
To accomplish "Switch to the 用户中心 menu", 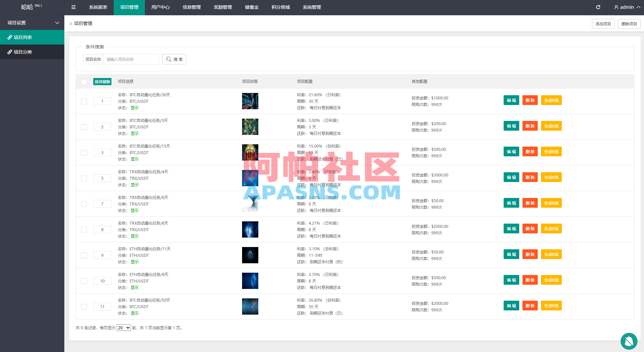I will tap(160, 7).
